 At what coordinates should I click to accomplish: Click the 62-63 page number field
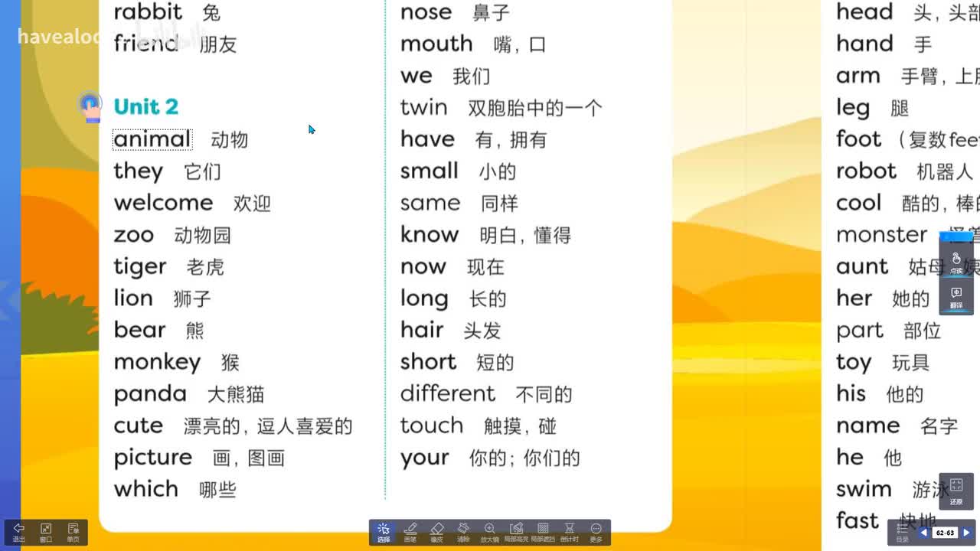tap(945, 533)
